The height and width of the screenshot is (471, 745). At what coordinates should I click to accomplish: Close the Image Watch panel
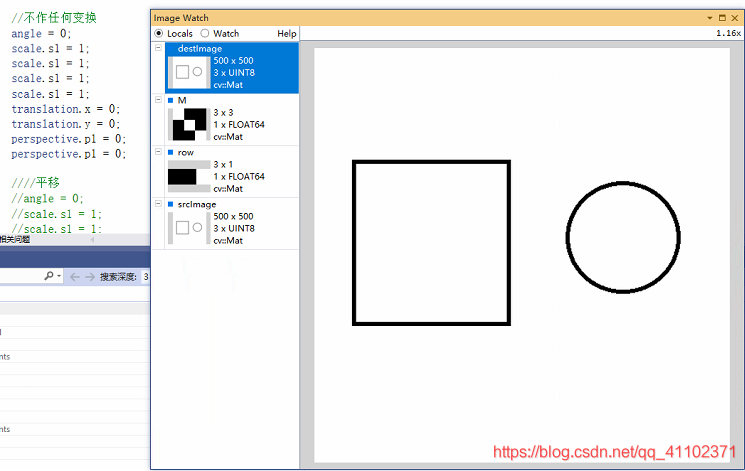(x=735, y=18)
